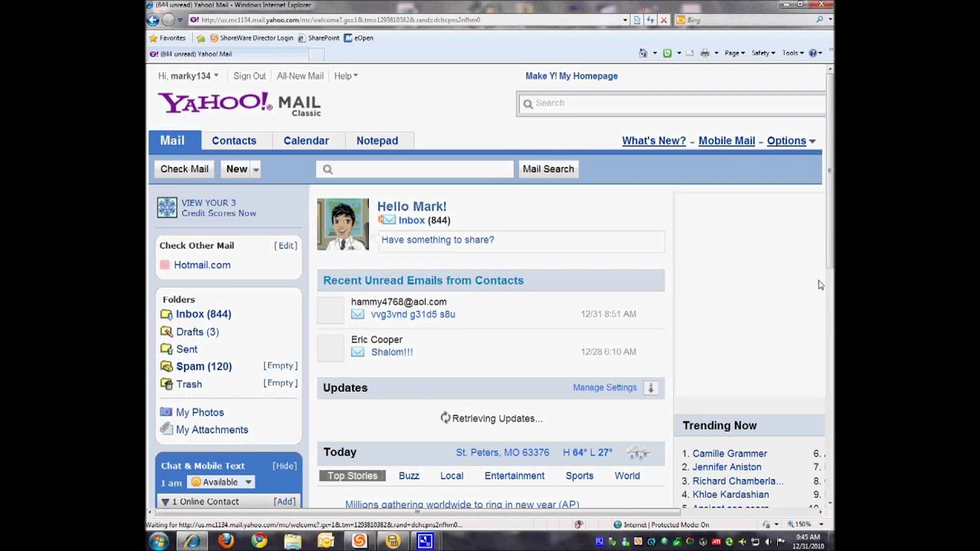Screen dimensions: 980x551
Task: Empty the Spam folder
Action: click(x=280, y=366)
